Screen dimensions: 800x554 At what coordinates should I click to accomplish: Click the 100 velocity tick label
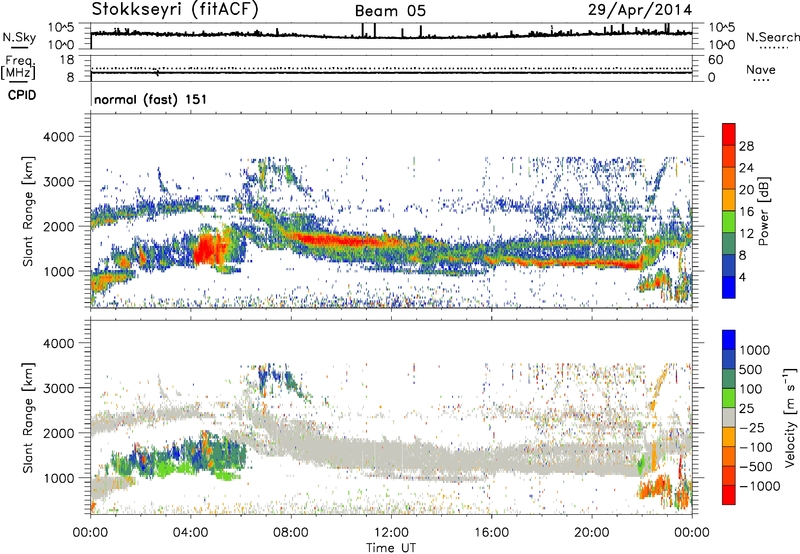(751, 389)
